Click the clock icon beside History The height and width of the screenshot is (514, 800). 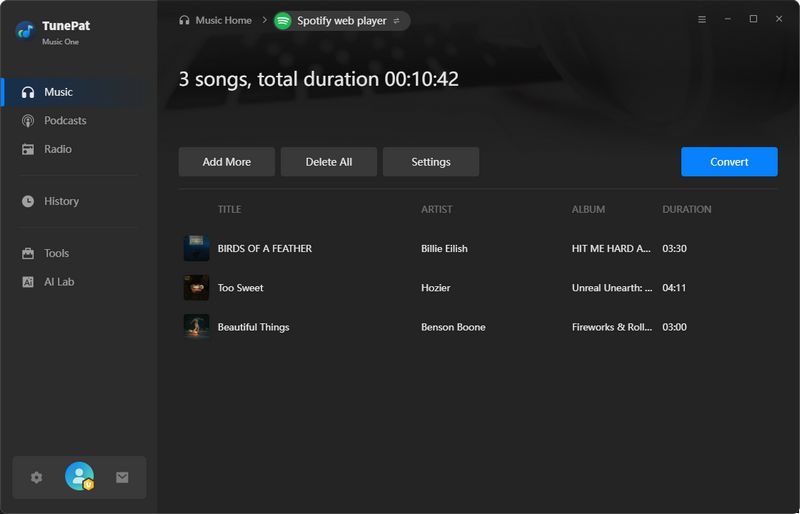click(x=28, y=201)
